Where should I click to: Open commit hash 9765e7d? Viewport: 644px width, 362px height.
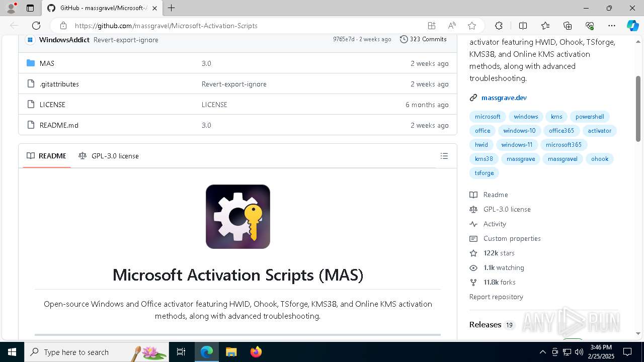coord(344,39)
